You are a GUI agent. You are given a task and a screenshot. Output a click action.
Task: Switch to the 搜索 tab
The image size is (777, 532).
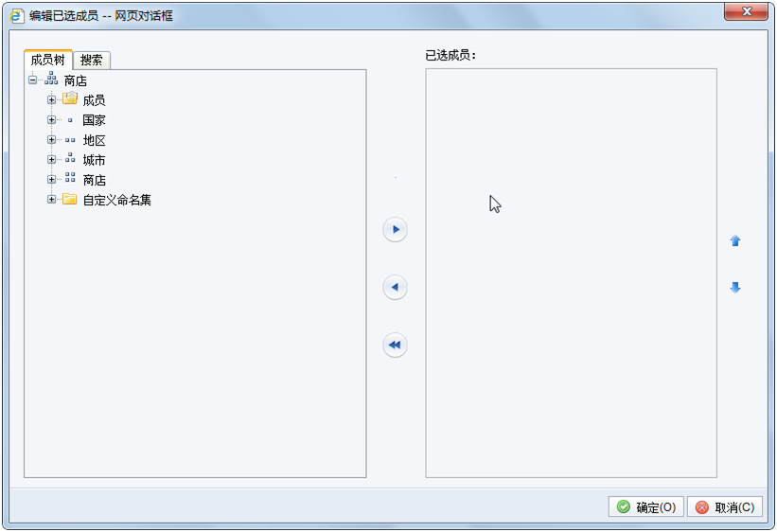pyautogui.click(x=92, y=61)
